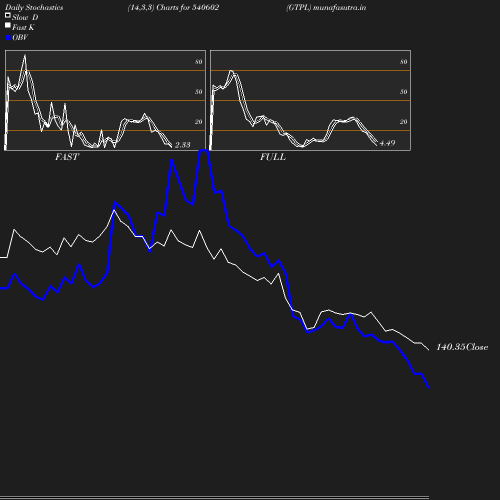The width and height of the screenshot is (500, 500).
Task: Click '(GTPL) munafasutra.in' header text
Action: coord(326,8)
